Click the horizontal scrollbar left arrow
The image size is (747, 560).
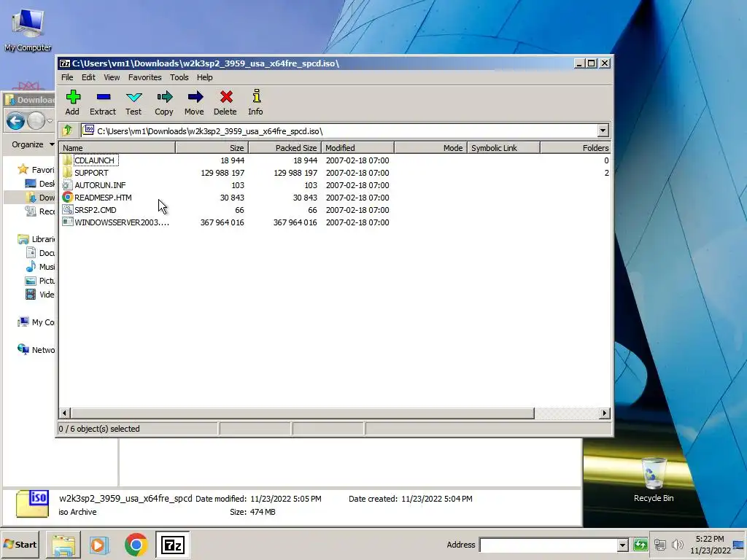tap(65, 413)
